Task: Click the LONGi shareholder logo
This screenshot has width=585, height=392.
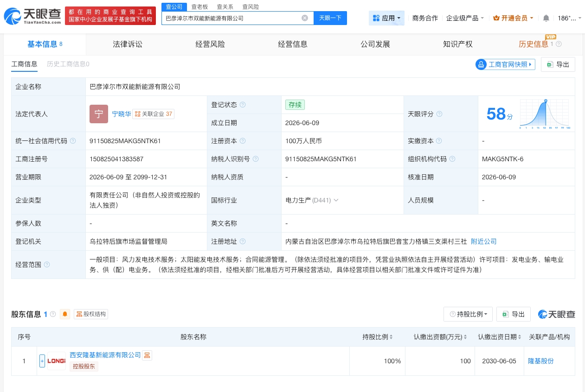Action: click(x=57, y=361)
